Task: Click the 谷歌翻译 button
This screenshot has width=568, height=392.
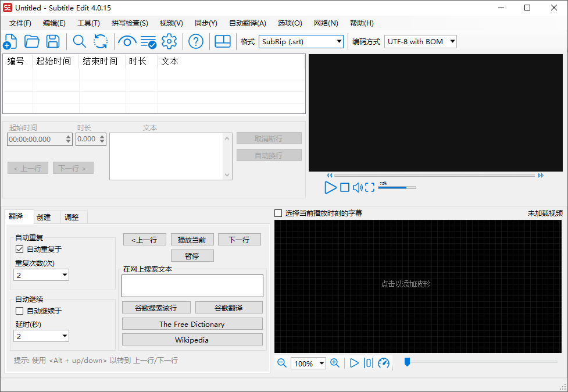Action: tap(228, 307)
